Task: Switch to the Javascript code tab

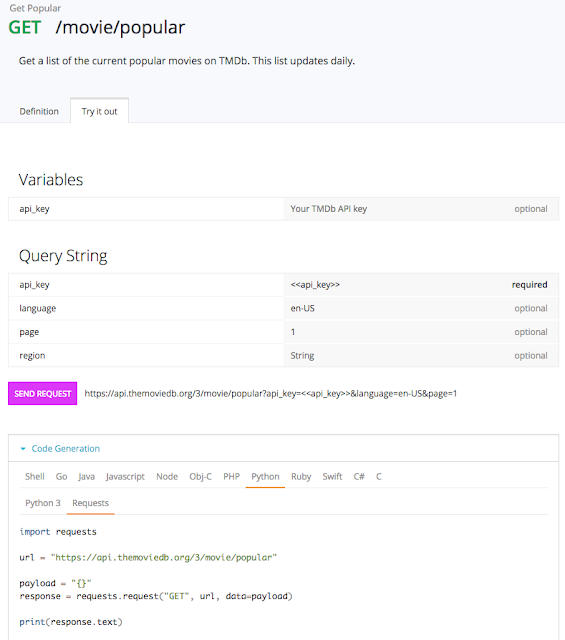Action: pyautogui.click(x=125, y=476)
